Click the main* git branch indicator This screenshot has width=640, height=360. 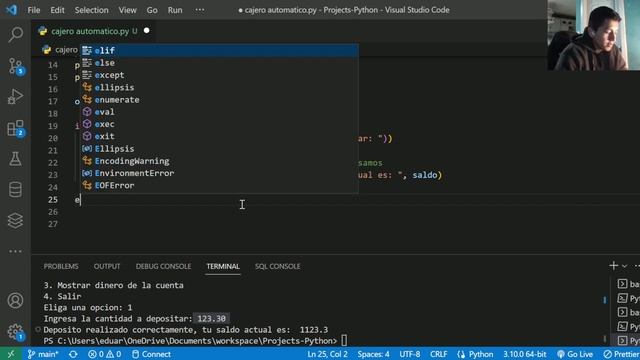point(43,354)
